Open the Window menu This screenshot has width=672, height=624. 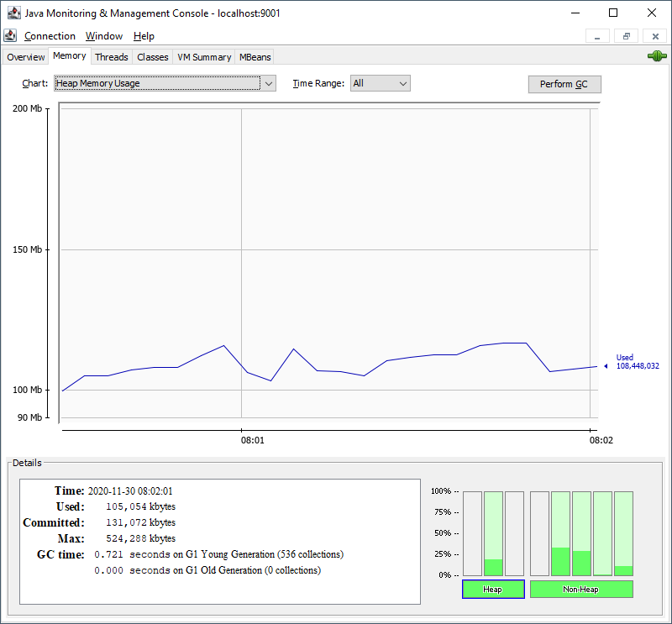coord(104,36)
